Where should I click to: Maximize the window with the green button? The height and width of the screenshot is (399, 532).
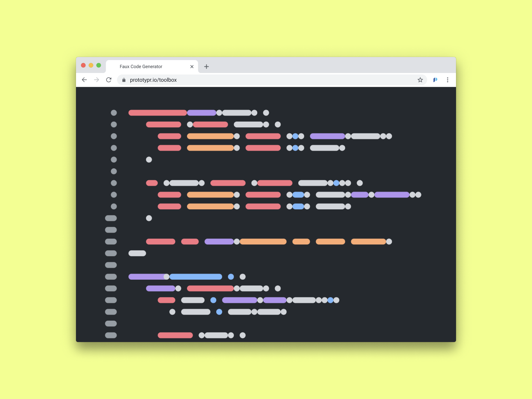(98, 65)
